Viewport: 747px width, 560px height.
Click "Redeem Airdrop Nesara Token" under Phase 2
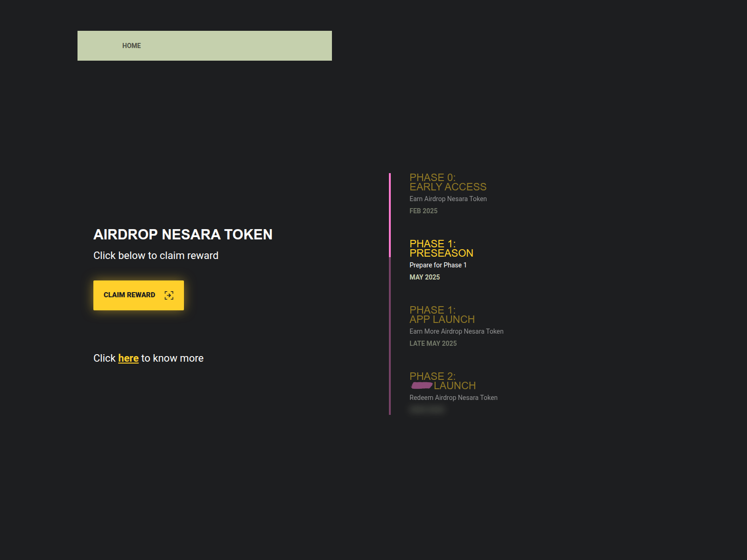pyautogui.click(x=453, y=398)
